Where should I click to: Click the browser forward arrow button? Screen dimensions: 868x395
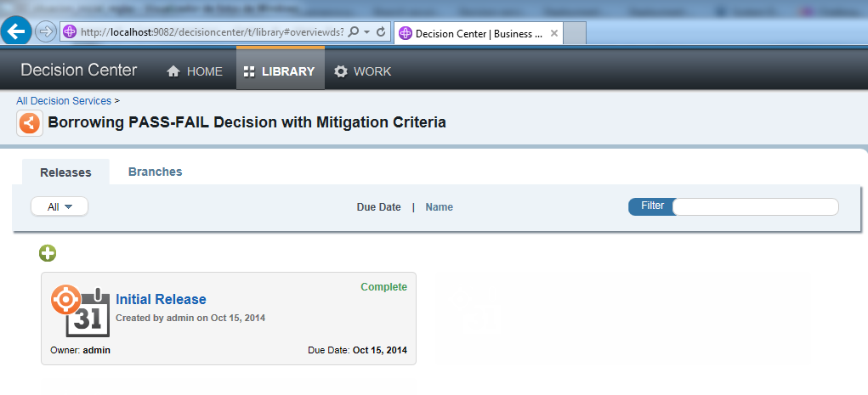pyautogui.click(x=46, y=32)
